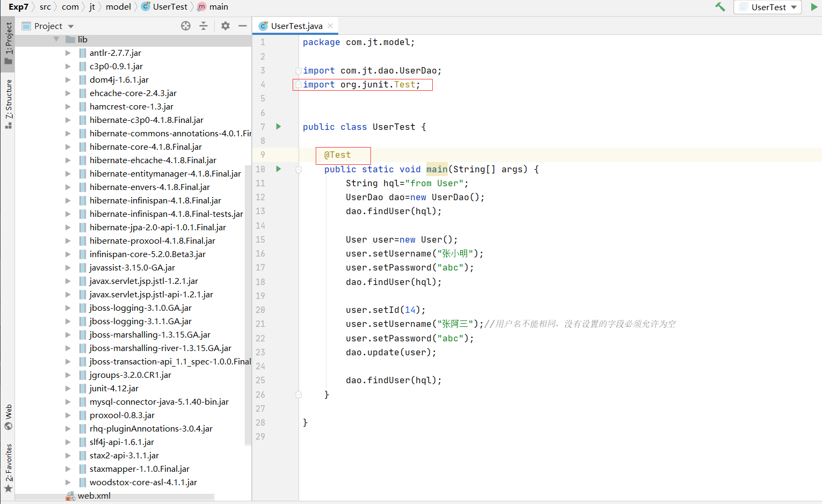Collapse the lib folder in project tree

56,39
